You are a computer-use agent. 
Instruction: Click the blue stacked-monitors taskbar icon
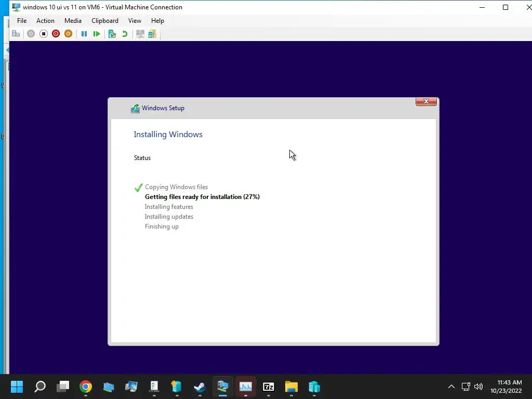coord(109,387)
